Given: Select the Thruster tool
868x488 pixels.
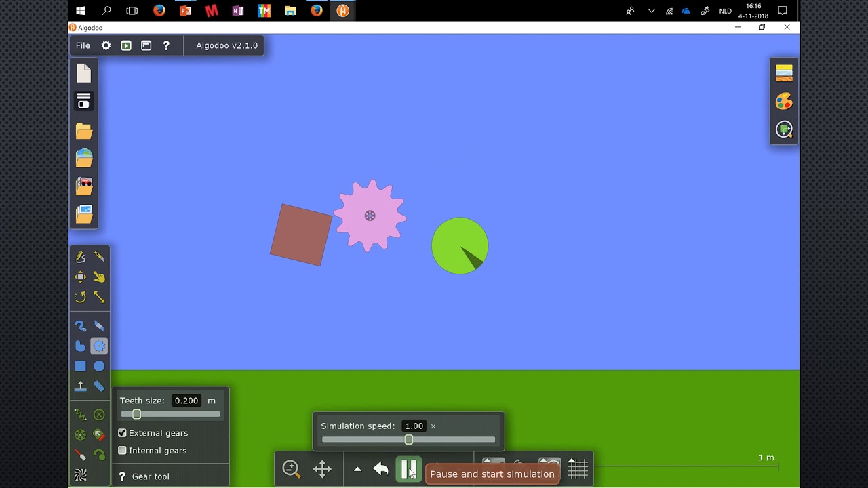Looking at the screenshot, I should click(99, 435).
